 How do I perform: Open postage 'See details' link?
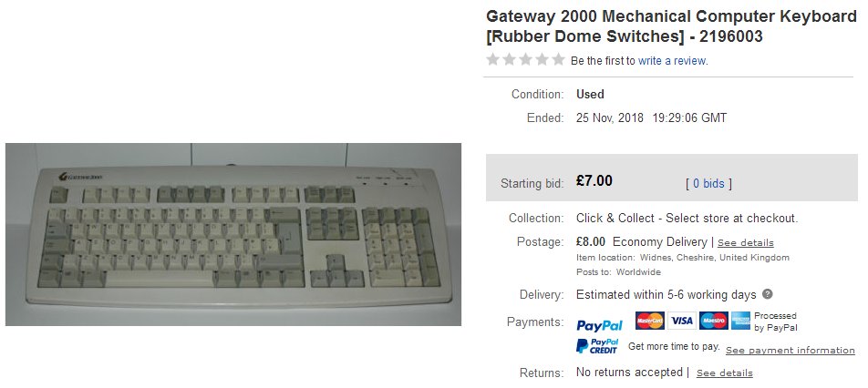[x=746, y=243]
